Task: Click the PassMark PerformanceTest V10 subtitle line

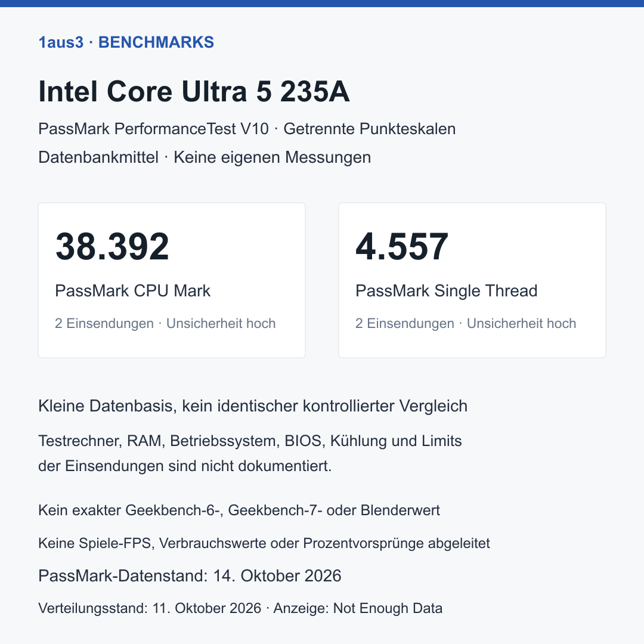Action: tap(247, 129)
